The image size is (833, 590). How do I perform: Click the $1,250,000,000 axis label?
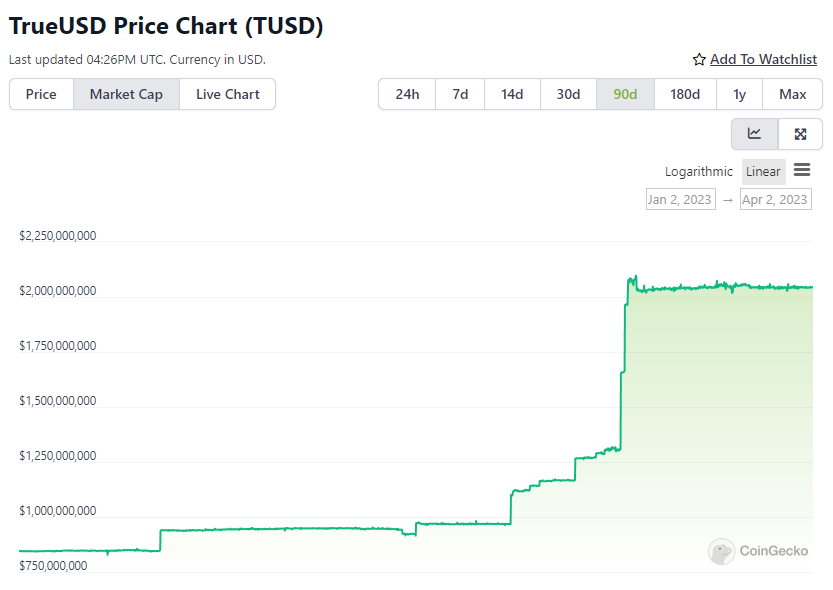pos(58,456)
